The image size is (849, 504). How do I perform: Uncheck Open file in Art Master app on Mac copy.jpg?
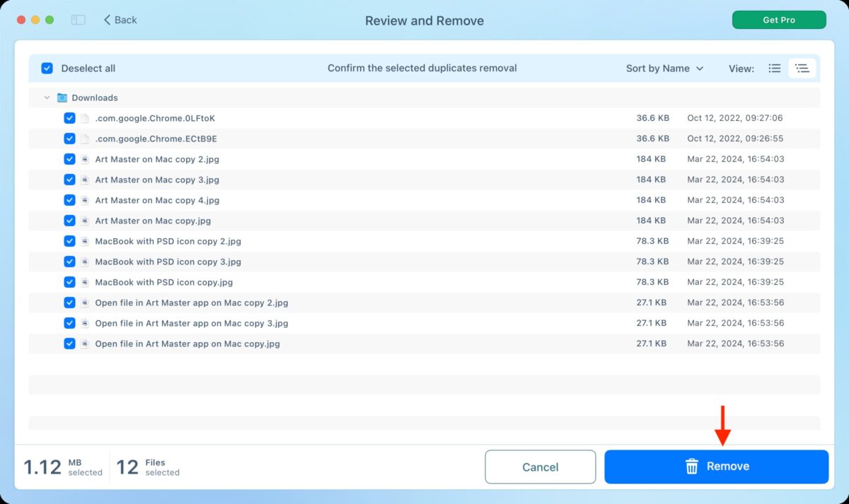(69, 344)
